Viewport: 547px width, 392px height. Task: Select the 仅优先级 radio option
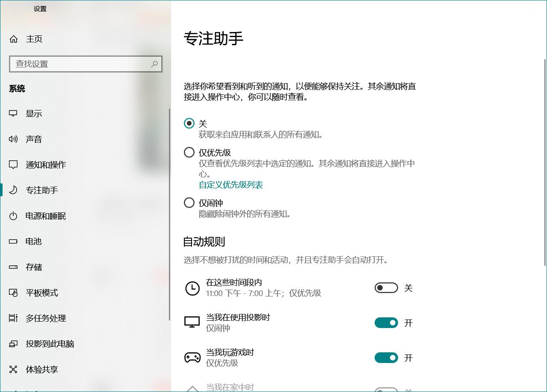pos(189,152)
